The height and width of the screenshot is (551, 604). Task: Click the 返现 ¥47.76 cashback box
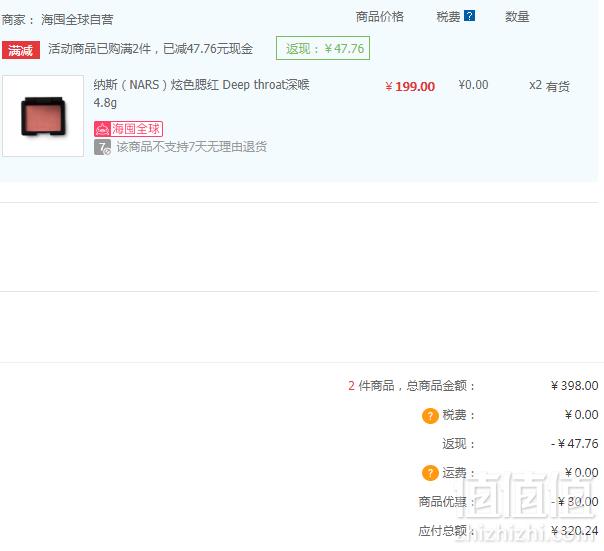pos(323,48)
